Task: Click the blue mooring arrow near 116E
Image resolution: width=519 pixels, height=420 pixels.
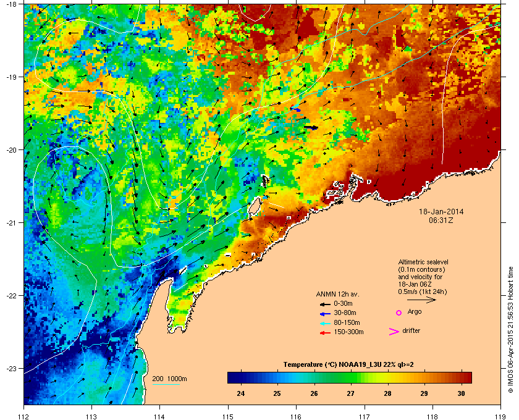Action: 295,109
